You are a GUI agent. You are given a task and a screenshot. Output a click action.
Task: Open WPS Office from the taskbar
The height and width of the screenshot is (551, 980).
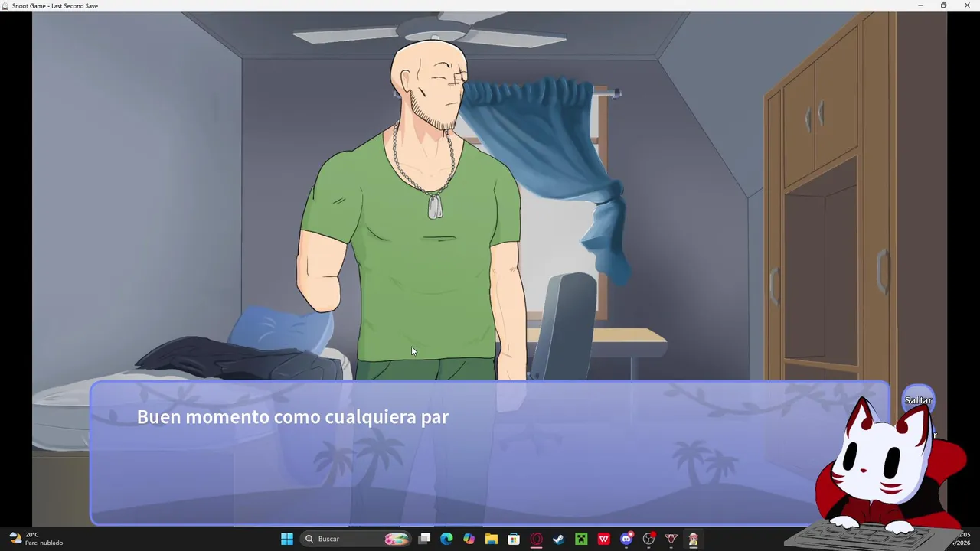click(603, 539)
